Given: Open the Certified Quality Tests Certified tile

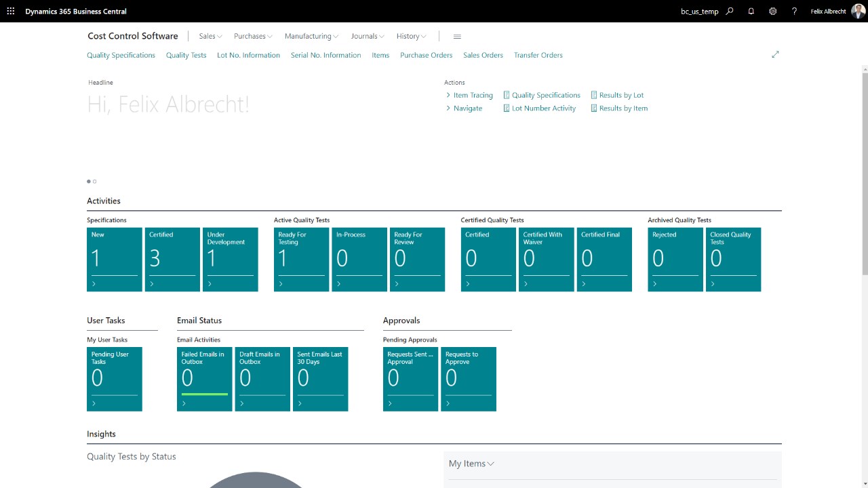Looking at the screenshot, I should [489, 260].
